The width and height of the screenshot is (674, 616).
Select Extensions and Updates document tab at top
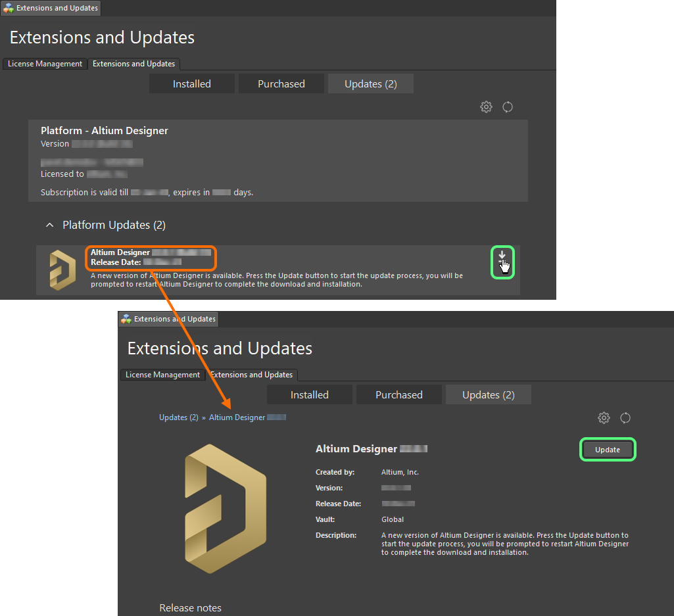[51, 9]
